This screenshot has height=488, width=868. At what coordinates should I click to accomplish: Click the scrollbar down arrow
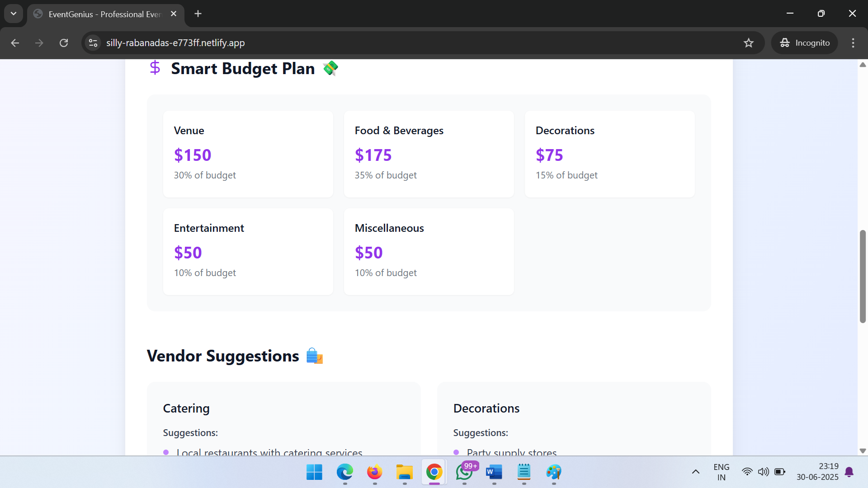tap(863, 450)
